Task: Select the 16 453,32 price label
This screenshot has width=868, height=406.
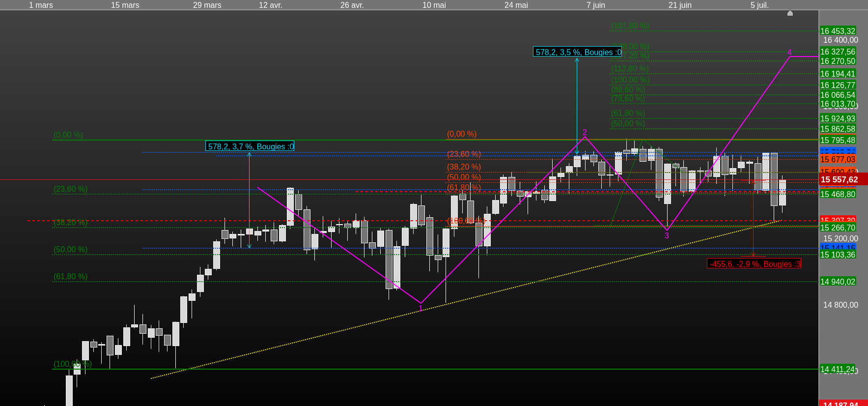Action: [838, 31]
